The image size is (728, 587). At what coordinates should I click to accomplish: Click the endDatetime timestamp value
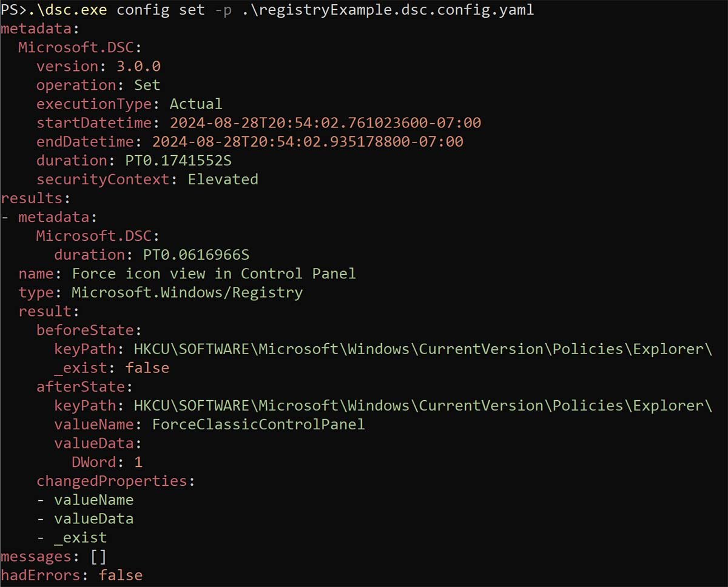308,141
